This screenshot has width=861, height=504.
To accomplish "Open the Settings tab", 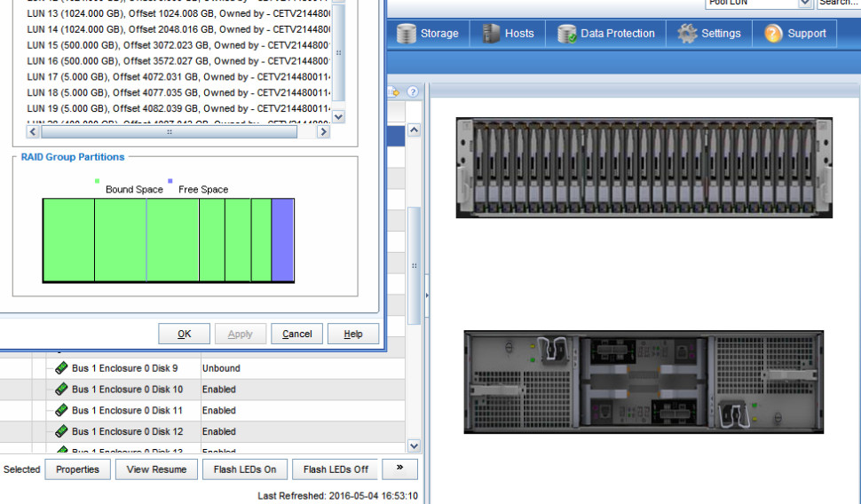I will coord(709,34).
